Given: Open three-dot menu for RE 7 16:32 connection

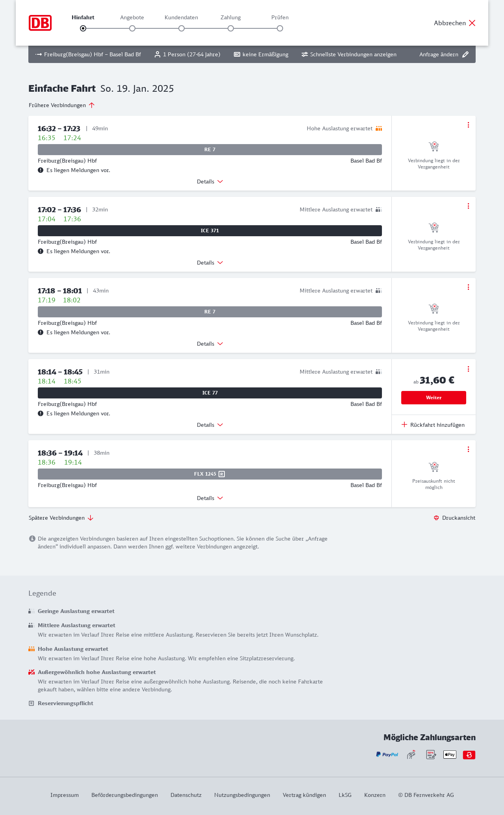Looking at the screenshot, I should point(468,125).
